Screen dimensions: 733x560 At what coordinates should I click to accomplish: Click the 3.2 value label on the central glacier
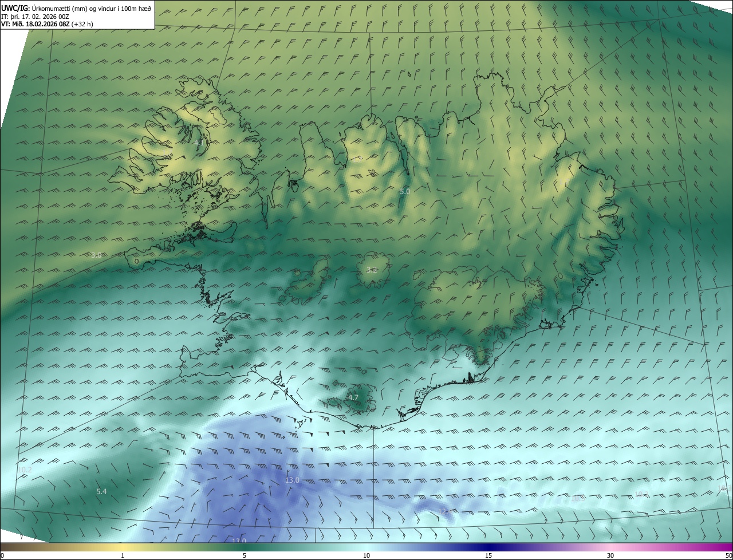(372, 270)
